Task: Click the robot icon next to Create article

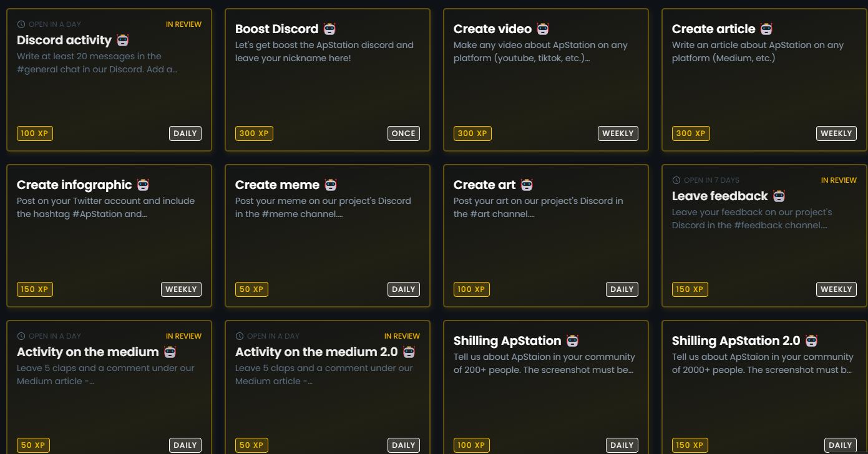Action: [767, 29]
